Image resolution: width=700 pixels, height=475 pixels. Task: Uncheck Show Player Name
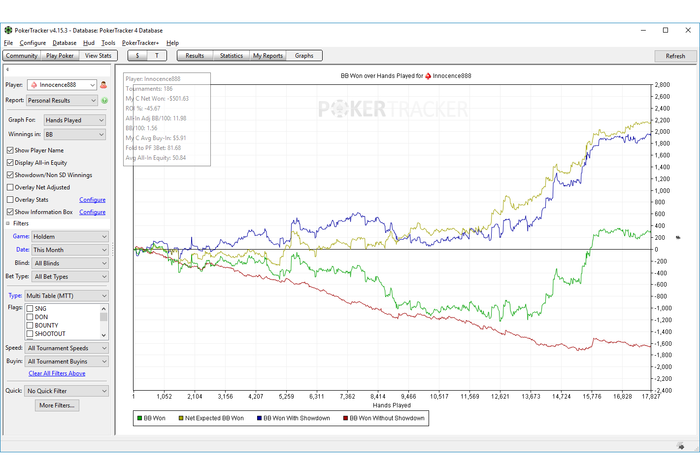pyautogui.click(x=10, y=150)
